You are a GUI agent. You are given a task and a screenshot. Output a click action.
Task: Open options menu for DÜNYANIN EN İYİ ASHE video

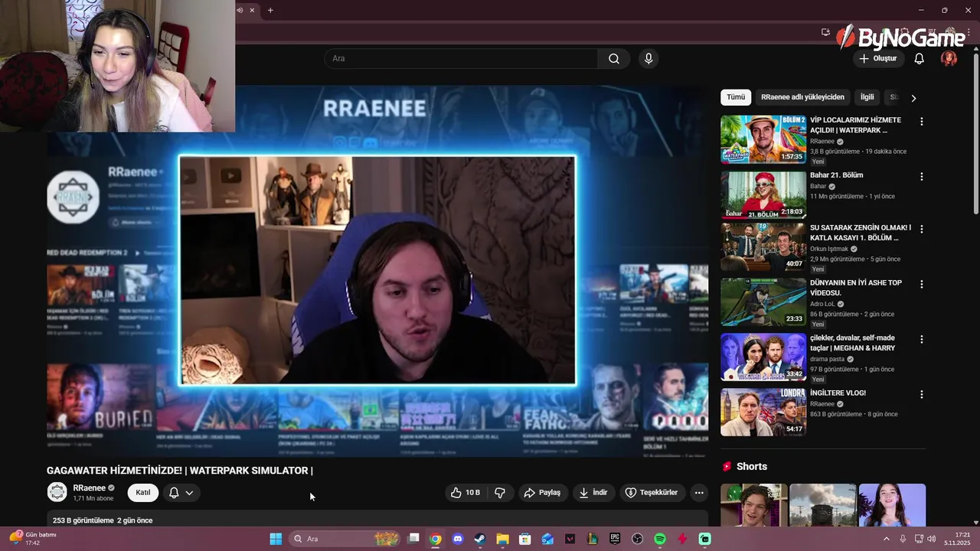point(921,285)
